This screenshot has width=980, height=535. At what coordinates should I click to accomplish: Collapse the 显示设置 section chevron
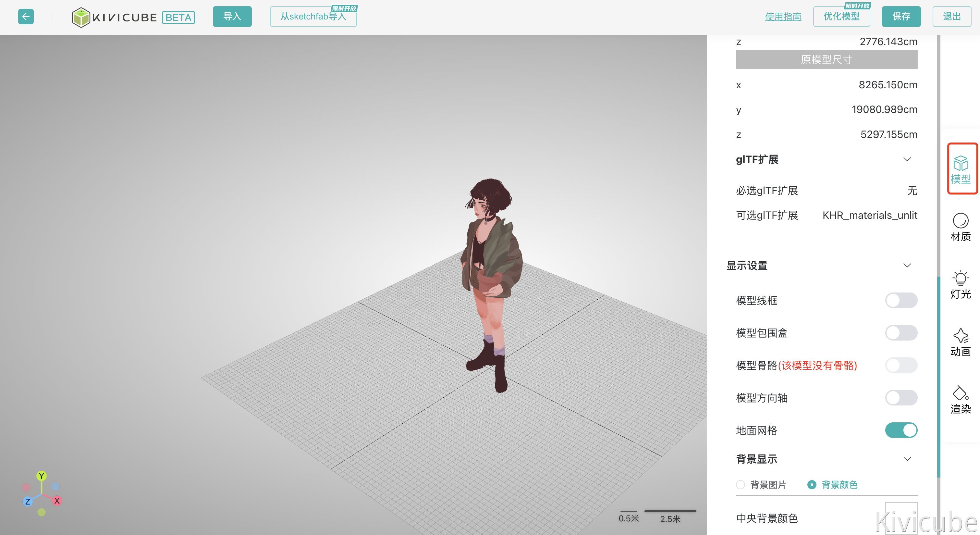(907, 265)
